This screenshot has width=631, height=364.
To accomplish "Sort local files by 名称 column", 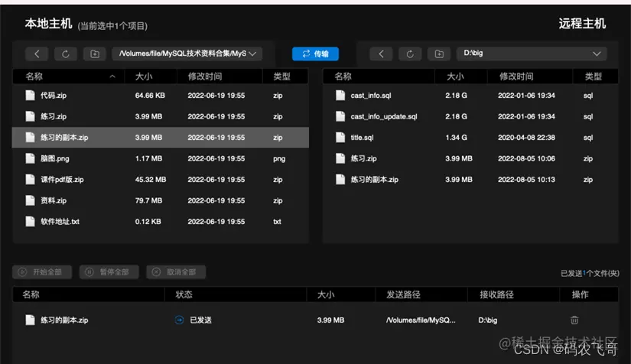I will coord(68,76).
